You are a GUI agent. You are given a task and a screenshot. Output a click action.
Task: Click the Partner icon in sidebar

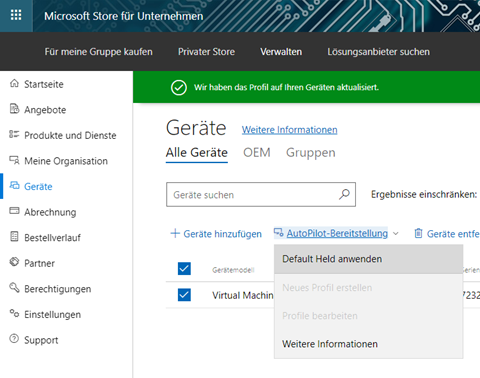14,262
